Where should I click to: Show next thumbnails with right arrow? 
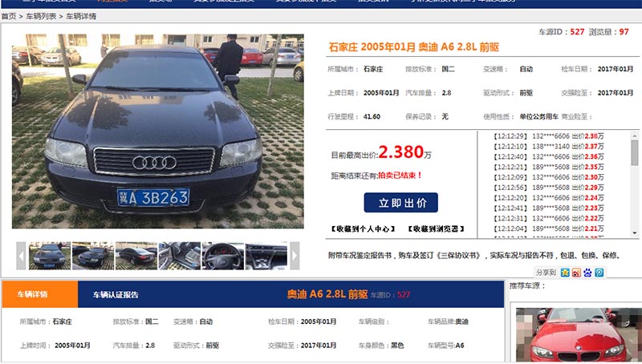[x=295, y=256]
